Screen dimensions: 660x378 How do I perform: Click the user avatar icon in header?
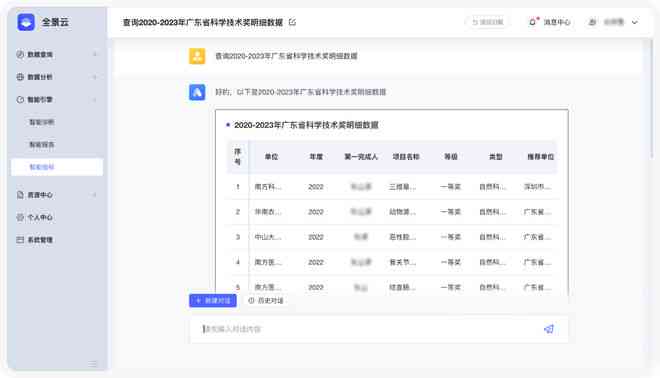tap(592, 22)
